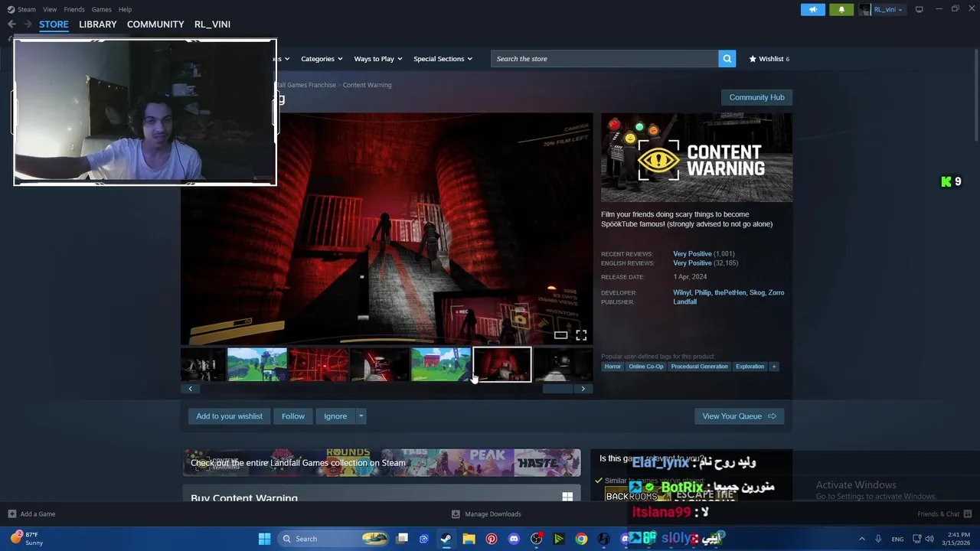Viewport: 980px width, 551px height.
Task: Click the Landfall Games collection banner
Action: click(381, 463)
